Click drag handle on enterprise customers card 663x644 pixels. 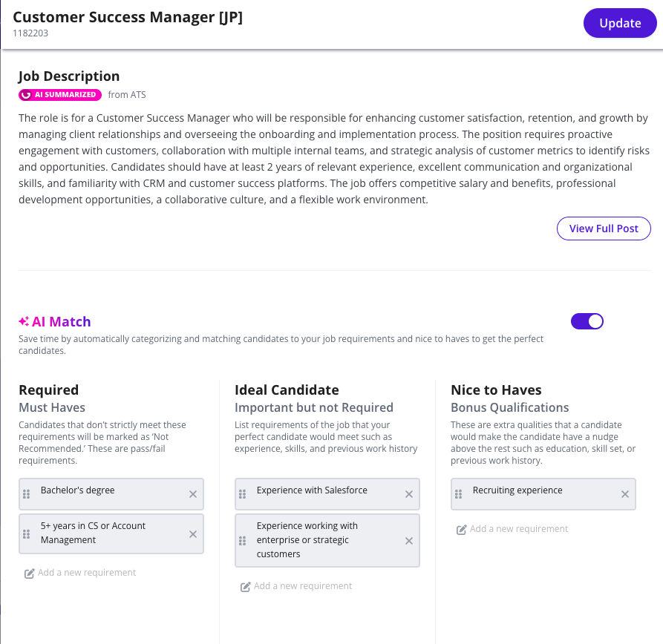coord(243,541)
